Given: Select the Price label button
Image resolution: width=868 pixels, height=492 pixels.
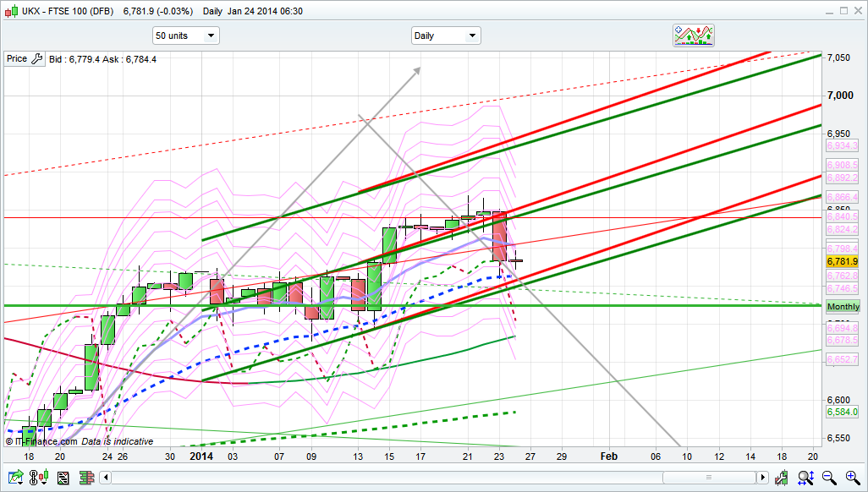Looking at the screenshot, I should coord(17,59).
